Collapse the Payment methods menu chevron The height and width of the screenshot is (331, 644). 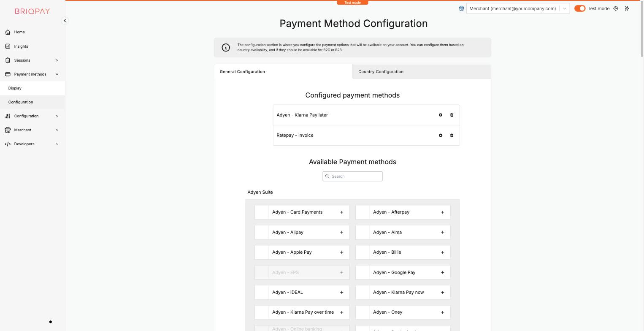tap(57, 74)
